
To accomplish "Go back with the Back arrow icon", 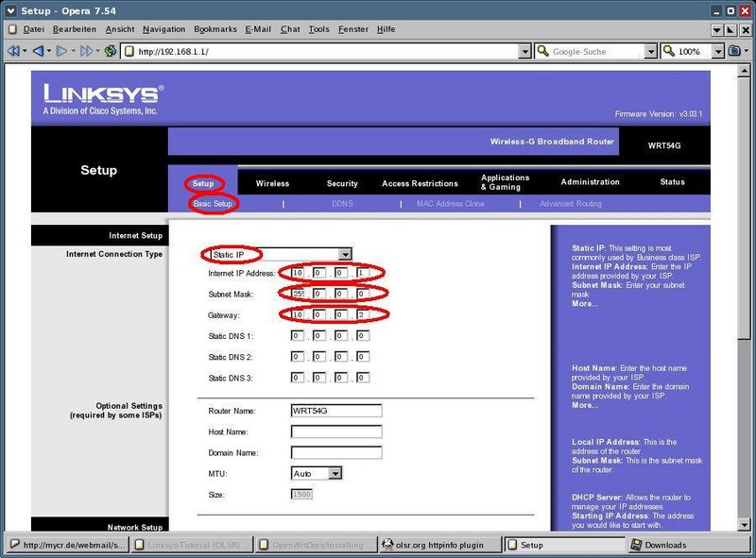I will (x=38, y=51).
